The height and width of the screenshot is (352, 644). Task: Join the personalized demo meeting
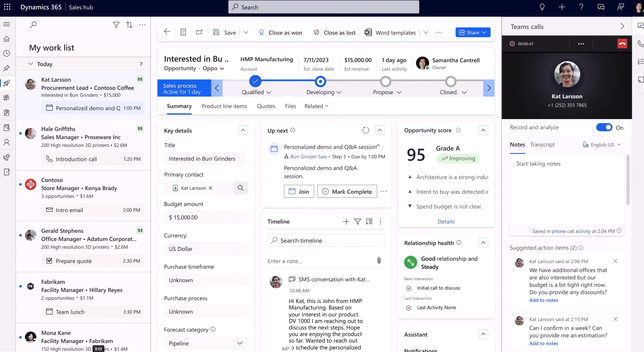[299, 191]
